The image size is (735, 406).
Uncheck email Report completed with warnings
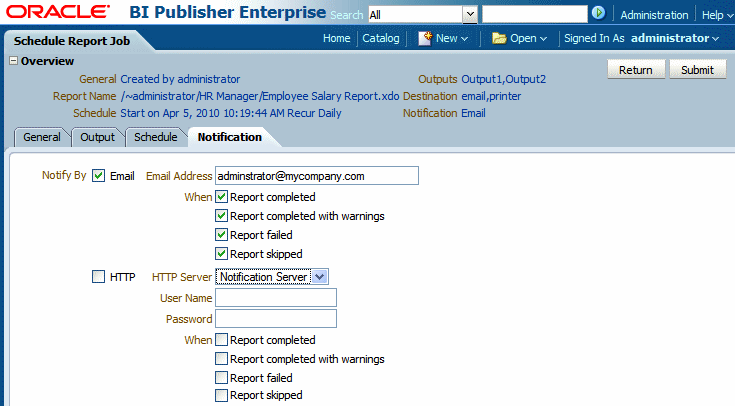[x=221, y=216]
